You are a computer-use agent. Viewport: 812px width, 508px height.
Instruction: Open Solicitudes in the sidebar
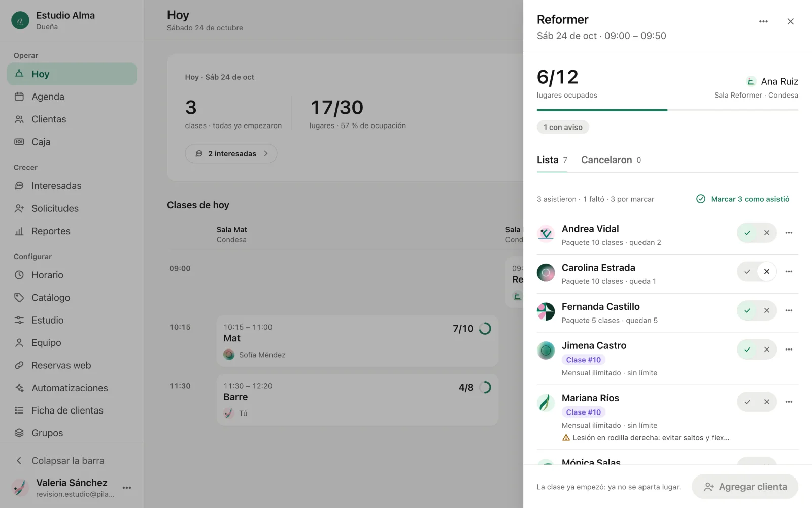(x=72, y=208)
